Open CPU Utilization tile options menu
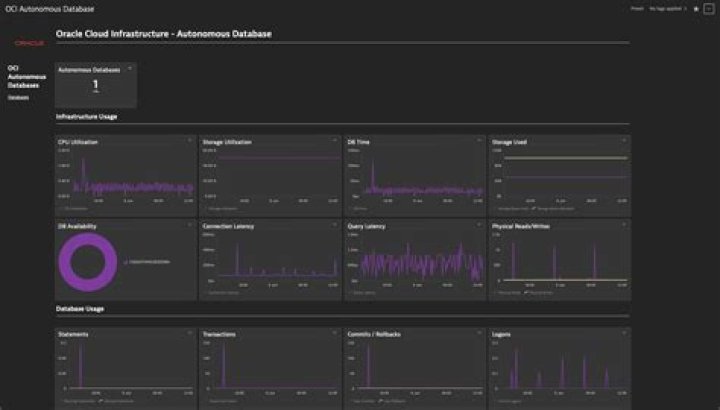720x410 pixels. [190, 140]
